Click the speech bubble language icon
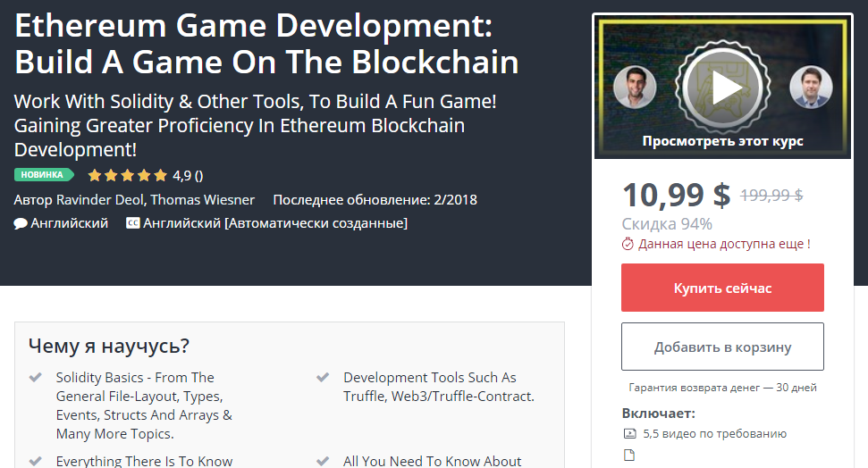868x468 pixels. [21, 223]
